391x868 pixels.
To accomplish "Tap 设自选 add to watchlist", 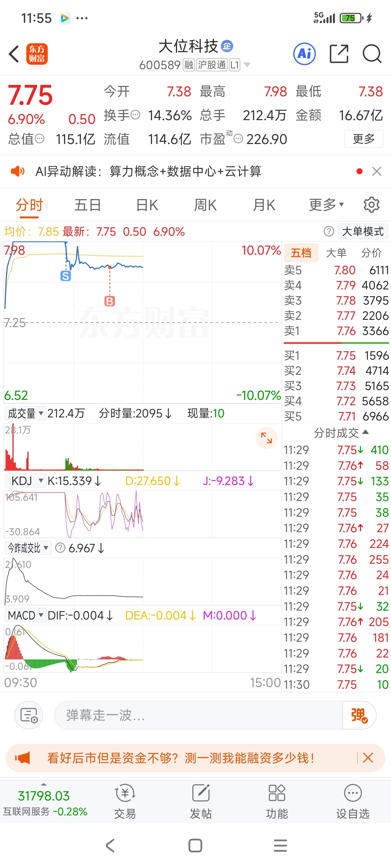I will 353,801.
